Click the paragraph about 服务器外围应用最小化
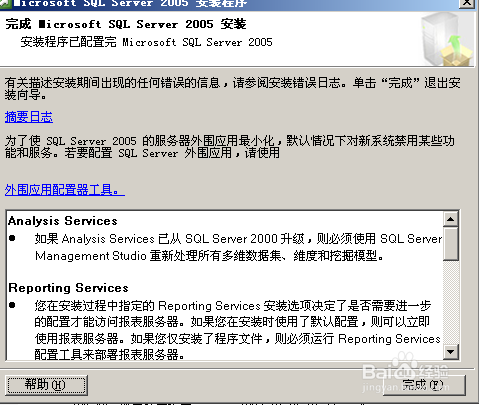479x405 pixels. tap(230, 147)
